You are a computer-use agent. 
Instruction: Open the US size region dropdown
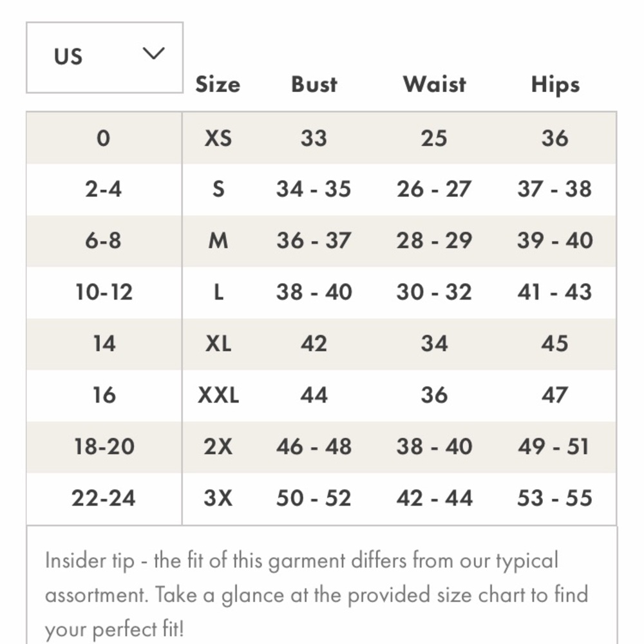[x=104, y=57]
